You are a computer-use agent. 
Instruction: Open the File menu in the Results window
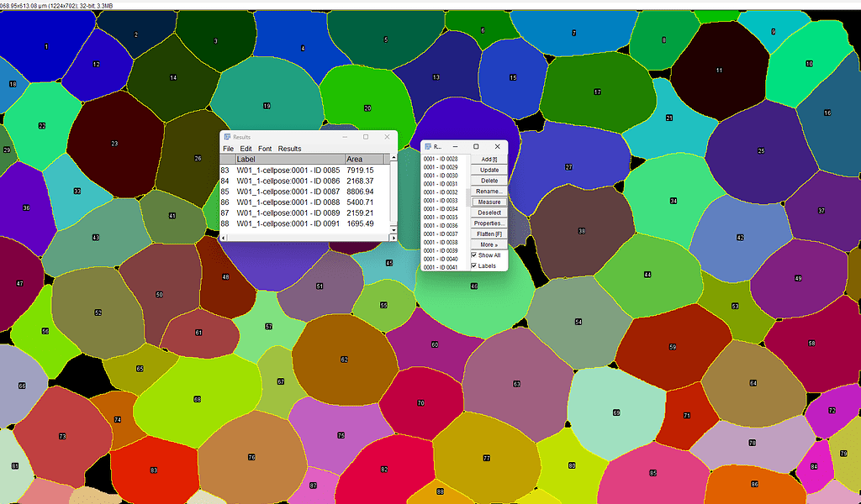pos(228,149)
